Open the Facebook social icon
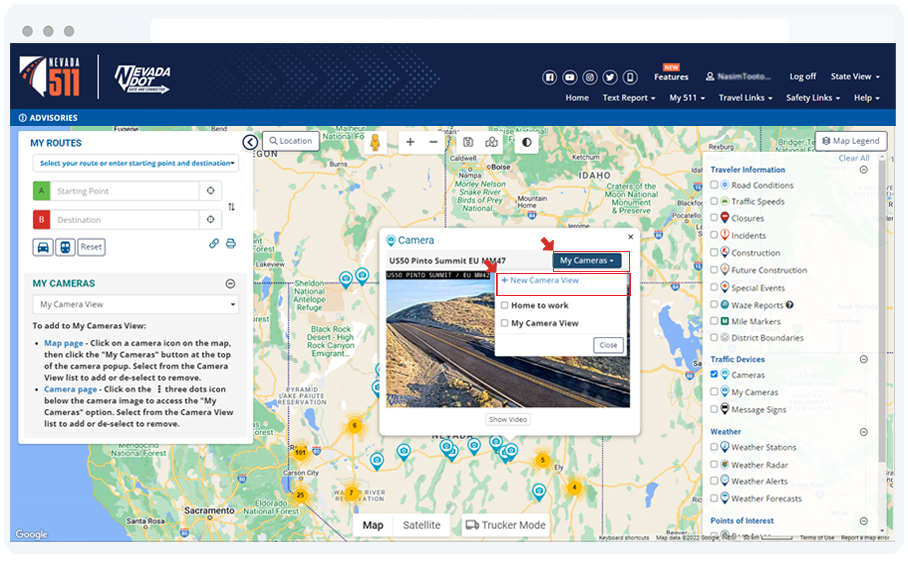 click(x=550, y=77)
